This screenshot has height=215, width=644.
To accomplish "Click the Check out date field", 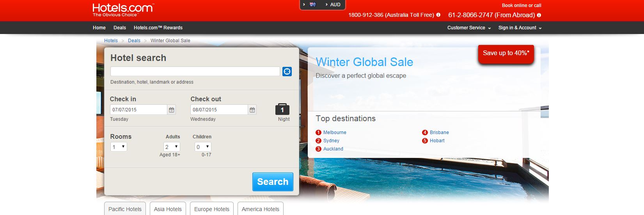I will 219,110.
